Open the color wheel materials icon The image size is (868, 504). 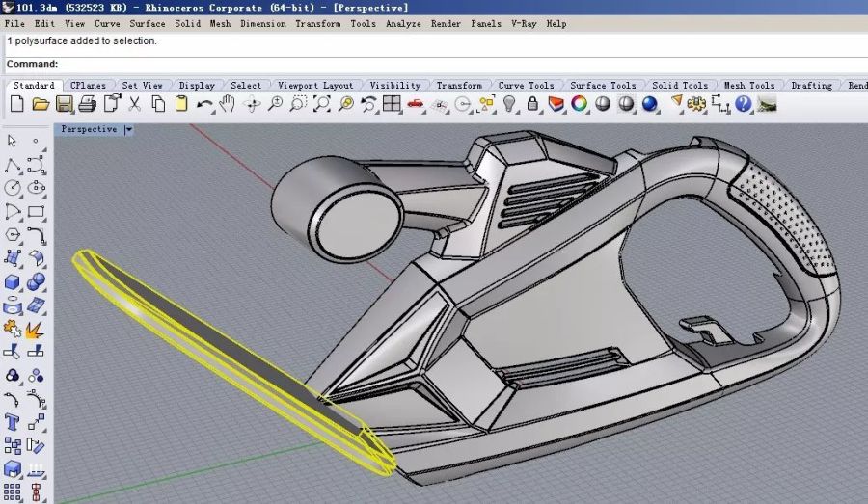click(x=579, y=104)
